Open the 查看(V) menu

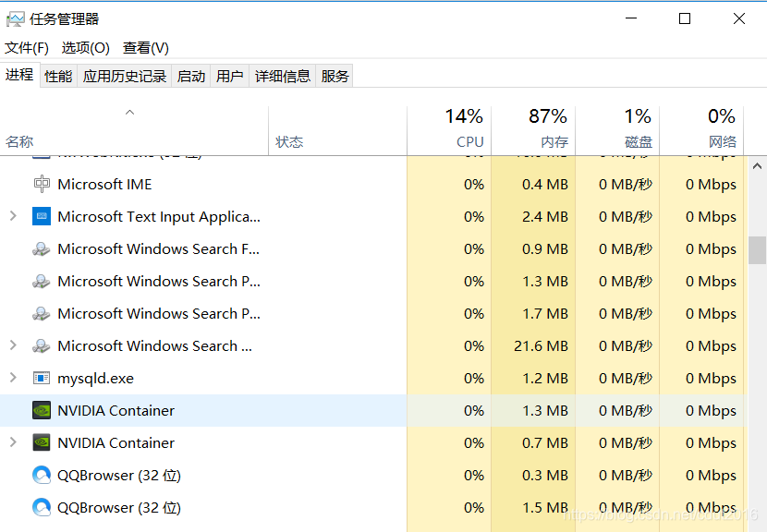point(146,48)
